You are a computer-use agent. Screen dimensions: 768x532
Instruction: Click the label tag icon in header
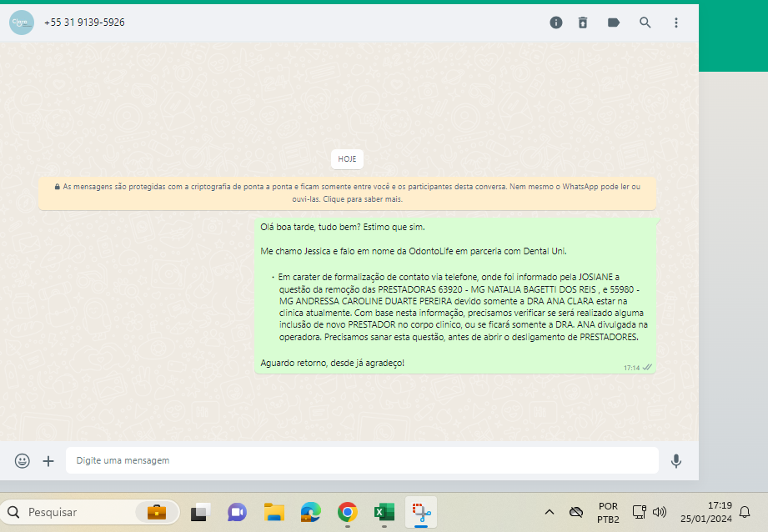tap(613, 23)
